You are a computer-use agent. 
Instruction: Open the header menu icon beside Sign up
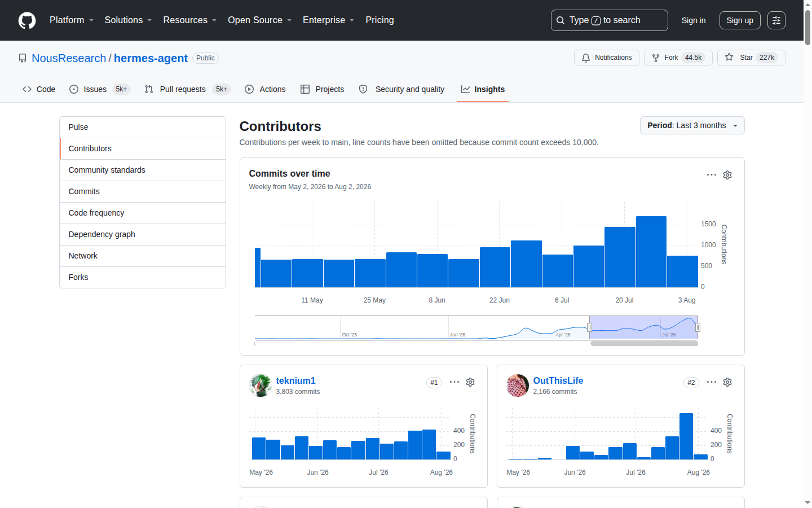coord(776,20)
